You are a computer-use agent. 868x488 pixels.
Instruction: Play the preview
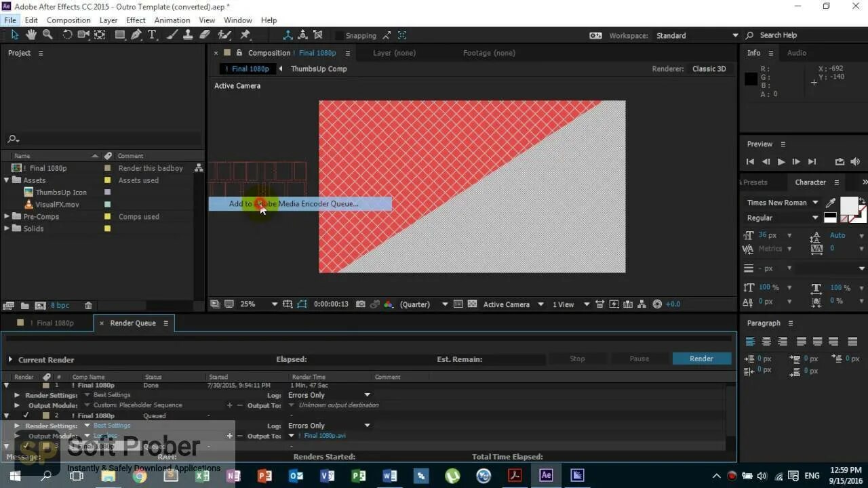tap(781, 162)
